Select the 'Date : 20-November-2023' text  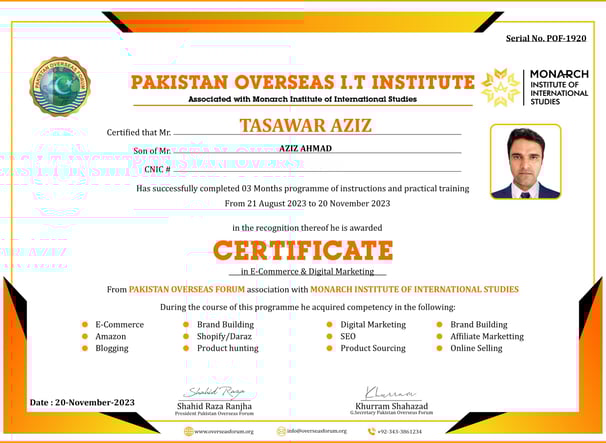82,402
